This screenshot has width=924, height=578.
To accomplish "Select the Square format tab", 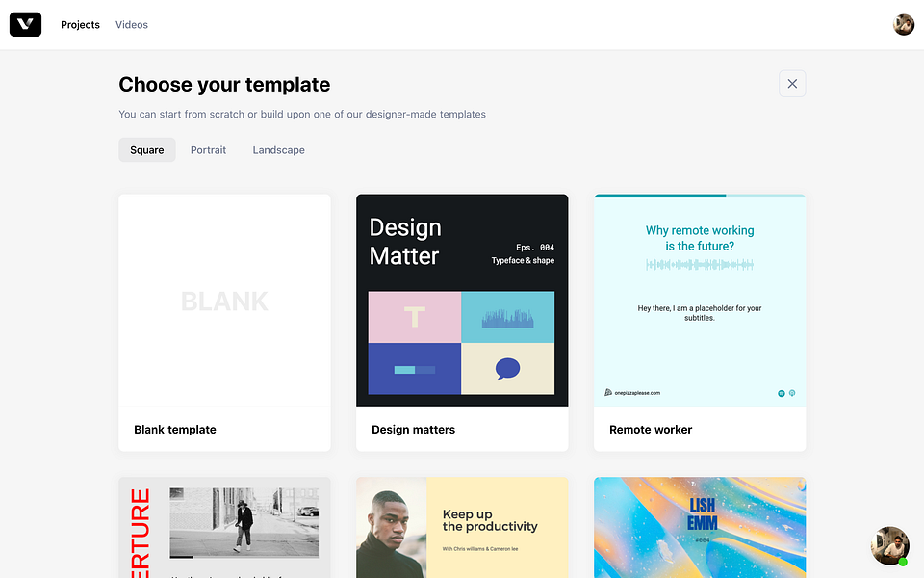I will coord(146,150).
